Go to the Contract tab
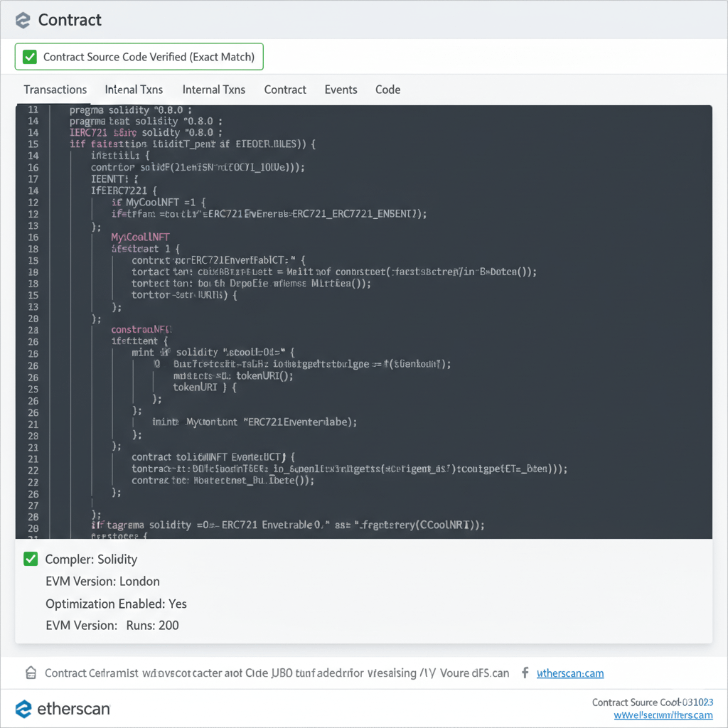 [x=285, y=90]
